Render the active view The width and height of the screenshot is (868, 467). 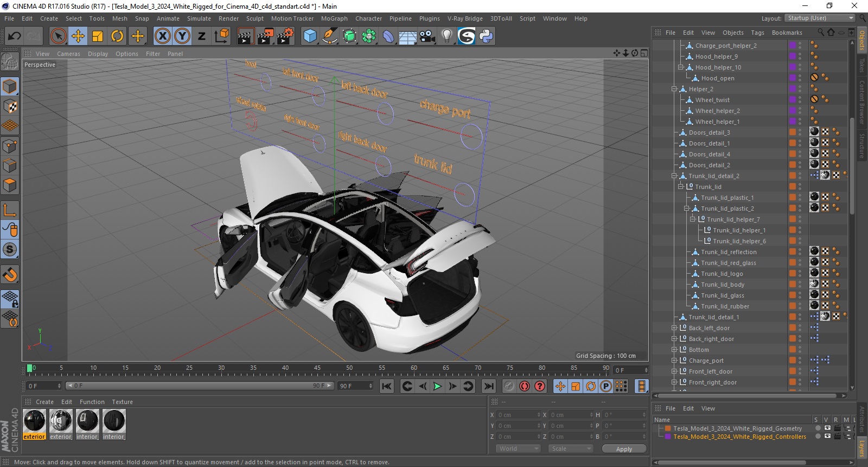[x=245, y=36]
